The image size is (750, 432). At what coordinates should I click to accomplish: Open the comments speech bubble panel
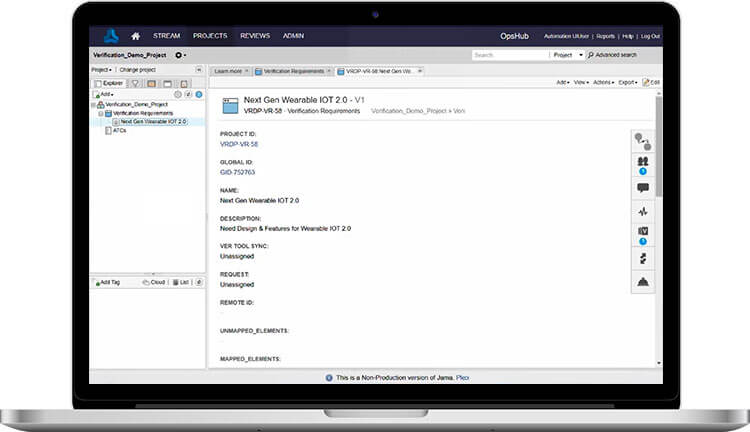(x=643, y=188)
